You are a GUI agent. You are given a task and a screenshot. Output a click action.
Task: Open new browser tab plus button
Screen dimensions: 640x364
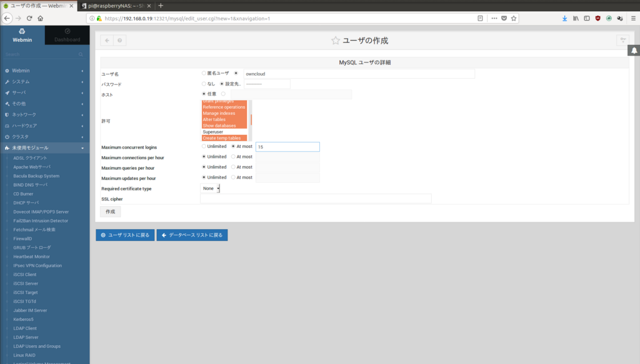point(161,6)
